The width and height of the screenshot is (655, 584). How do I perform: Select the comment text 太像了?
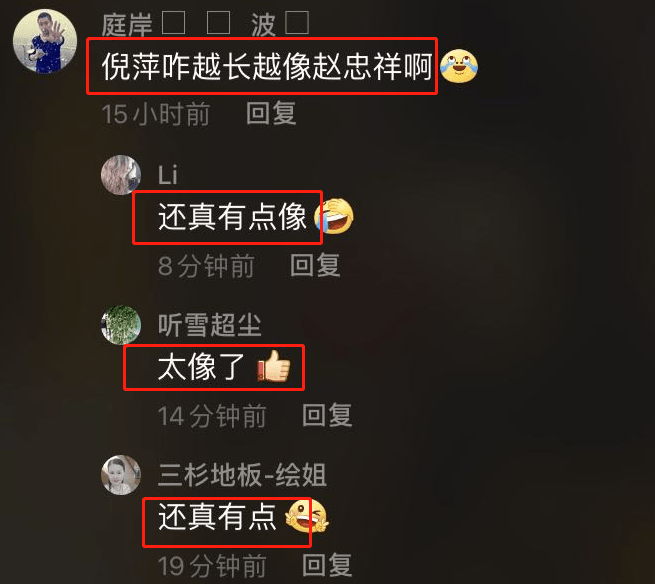pyautogui.click(x=201, y=366)
